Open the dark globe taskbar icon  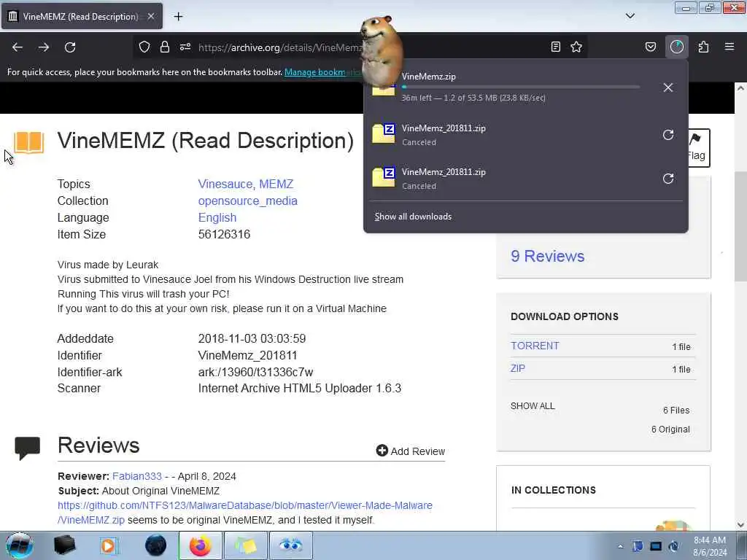pyautogui.click(x=156, y=545)
